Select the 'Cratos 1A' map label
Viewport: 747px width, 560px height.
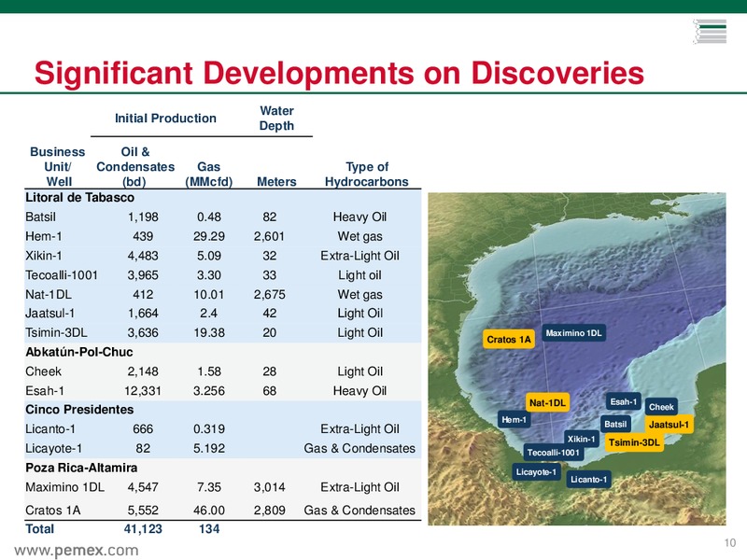(509, 339)
